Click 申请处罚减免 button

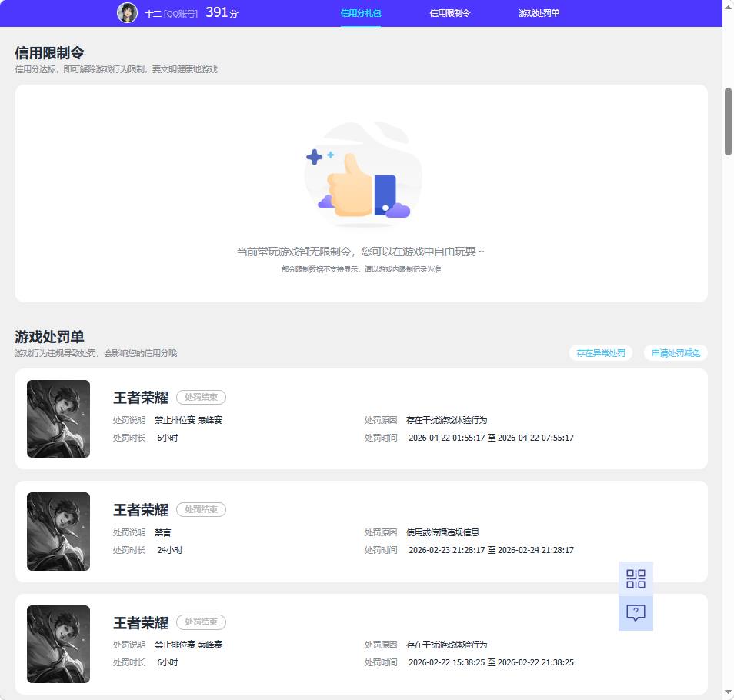pos(676,353)
